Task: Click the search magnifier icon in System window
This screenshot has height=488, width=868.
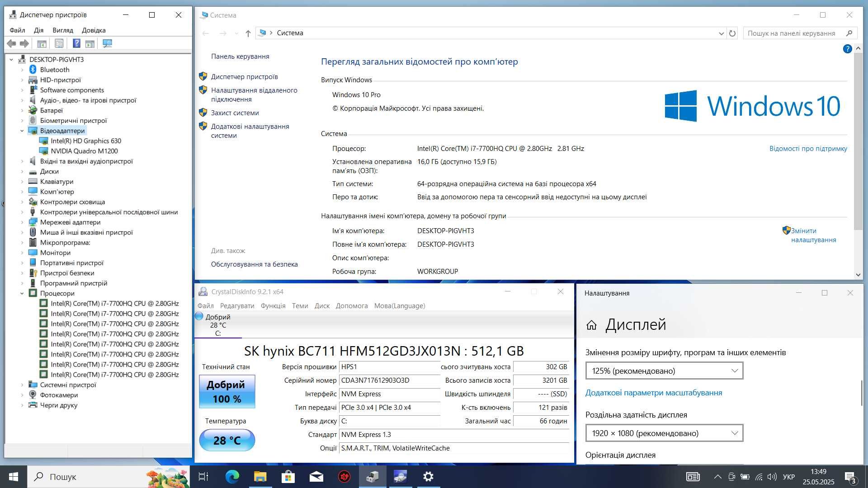Action: pos(849,33)
